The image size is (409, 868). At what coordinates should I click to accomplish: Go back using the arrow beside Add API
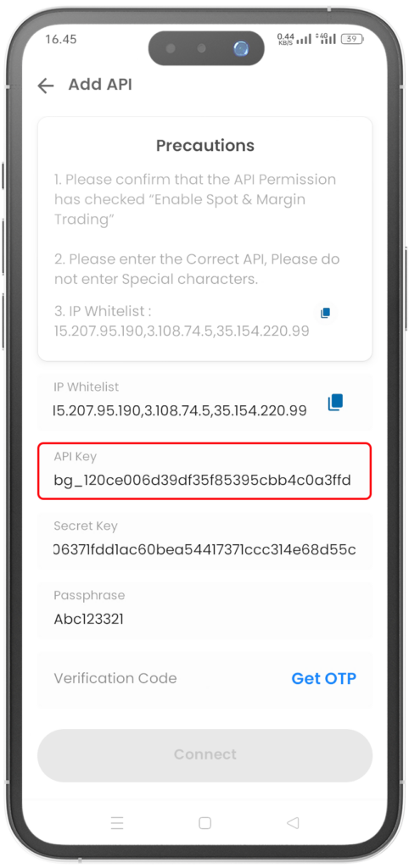pos(46,86)
